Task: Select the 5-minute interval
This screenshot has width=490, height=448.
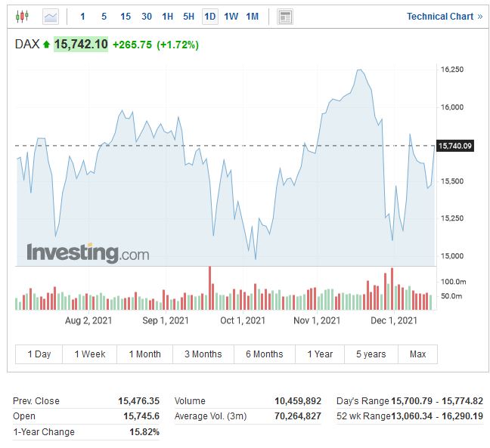Action: pos(104,16)
